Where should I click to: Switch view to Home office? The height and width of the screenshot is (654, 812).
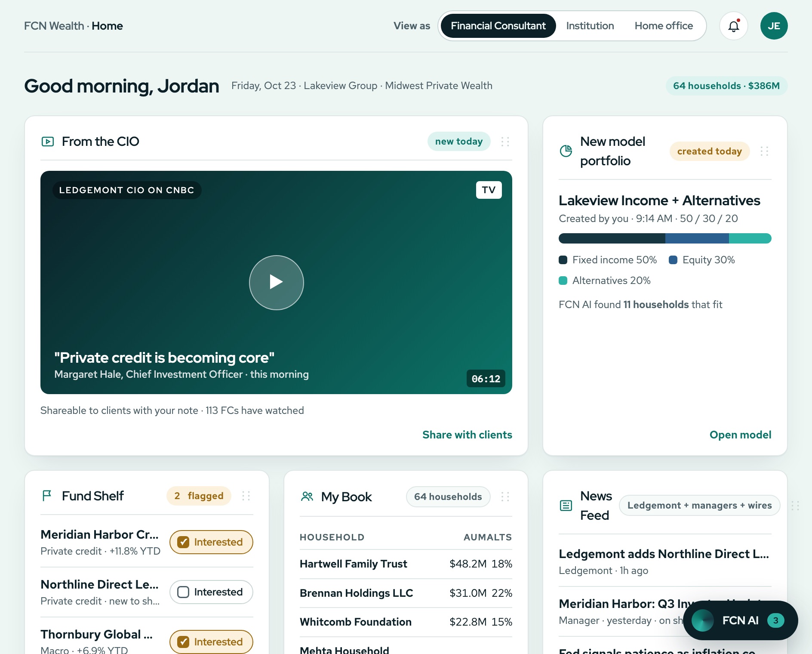point(664,26)
